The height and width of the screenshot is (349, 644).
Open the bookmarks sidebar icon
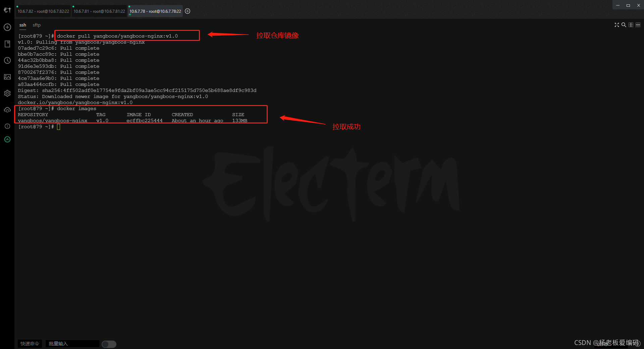coord(7,44)
